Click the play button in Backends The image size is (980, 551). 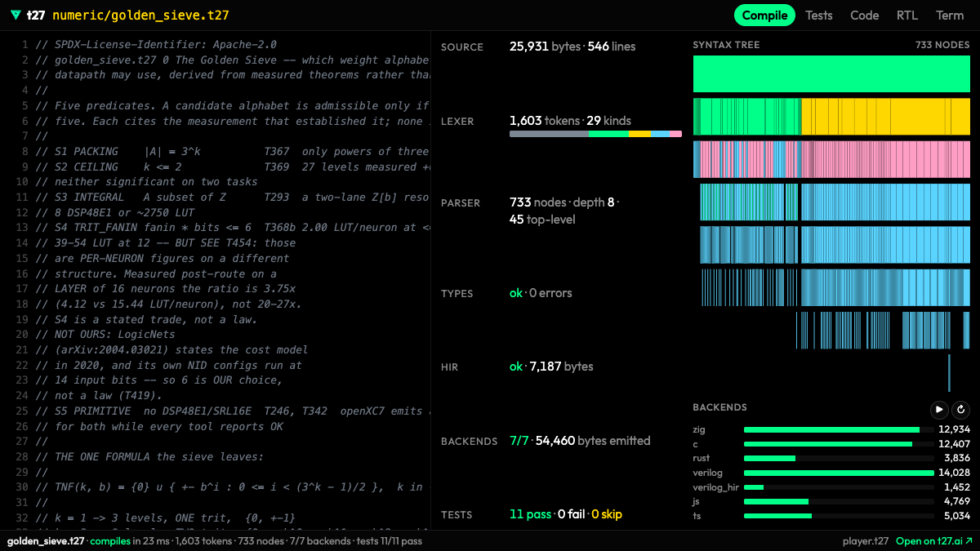[x=939, y=410]
